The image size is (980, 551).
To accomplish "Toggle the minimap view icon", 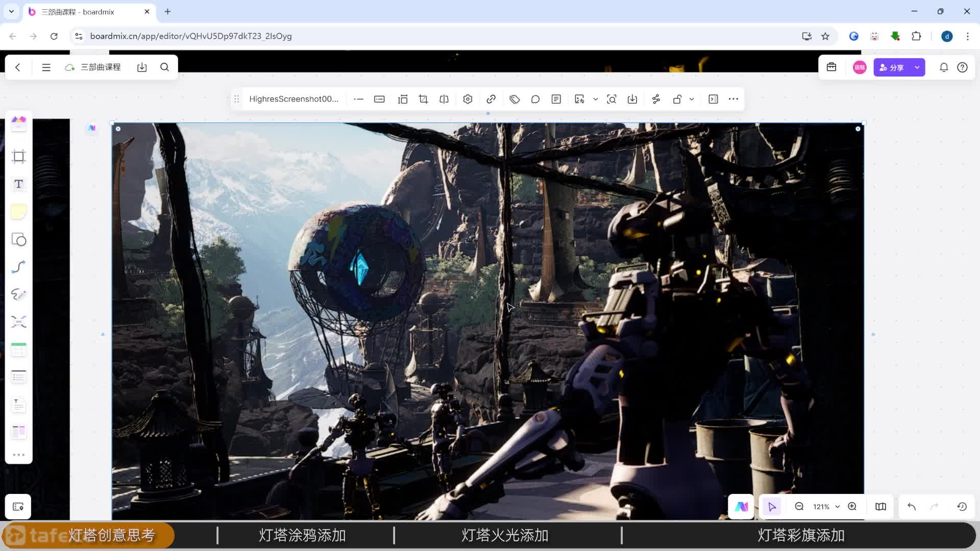I will [x=880, y=507].
